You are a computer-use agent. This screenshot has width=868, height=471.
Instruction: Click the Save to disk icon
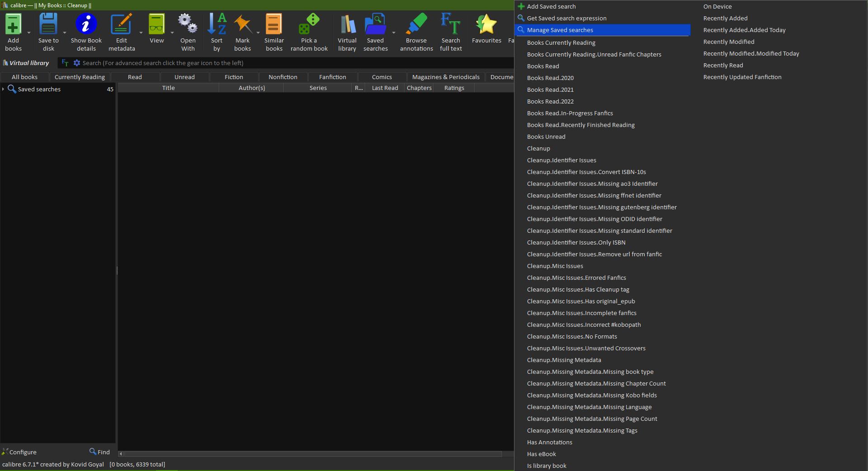(x=48, y=24)
